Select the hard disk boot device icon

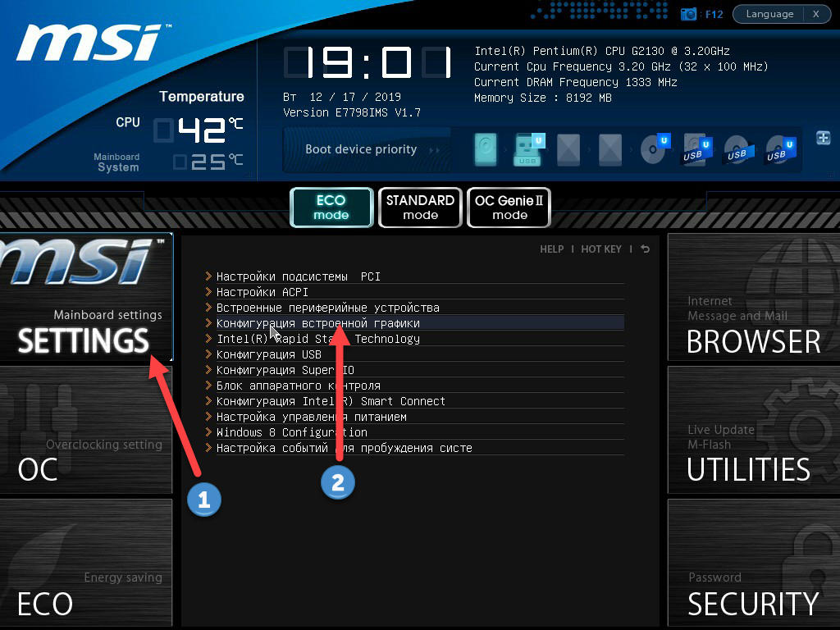[x=486, y=149]
